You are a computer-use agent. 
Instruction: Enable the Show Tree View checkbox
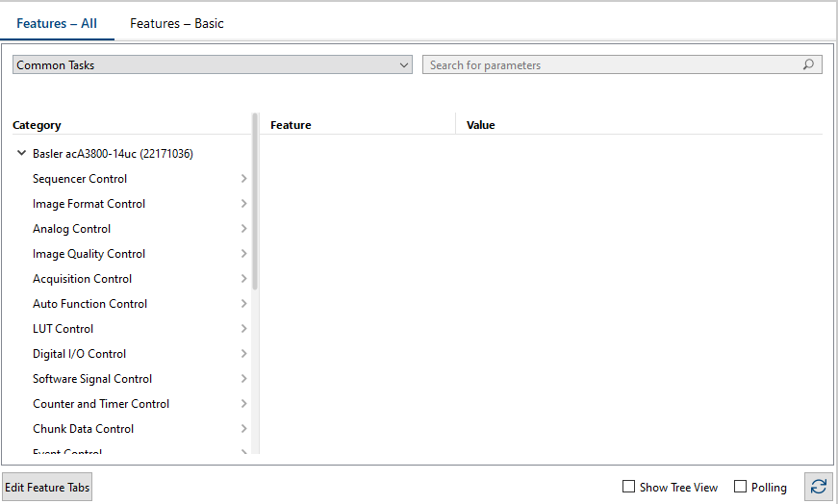[x=629, y=488]
